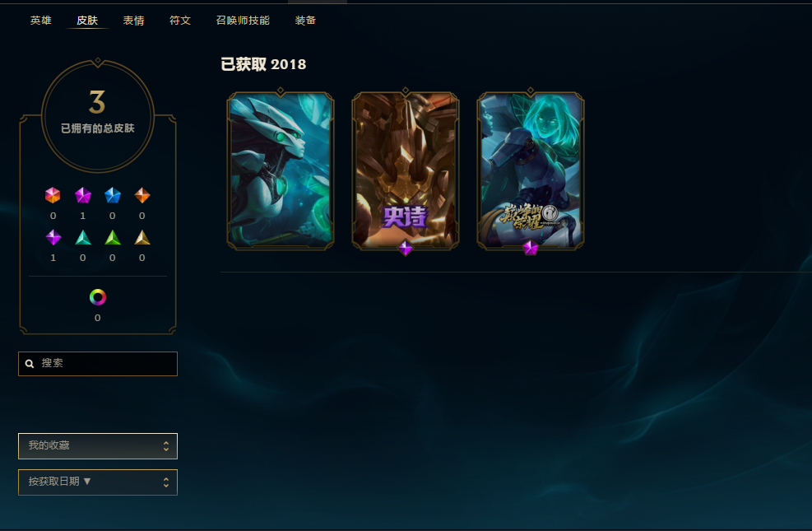Select the orange diamond gem icon

(142, 195)
